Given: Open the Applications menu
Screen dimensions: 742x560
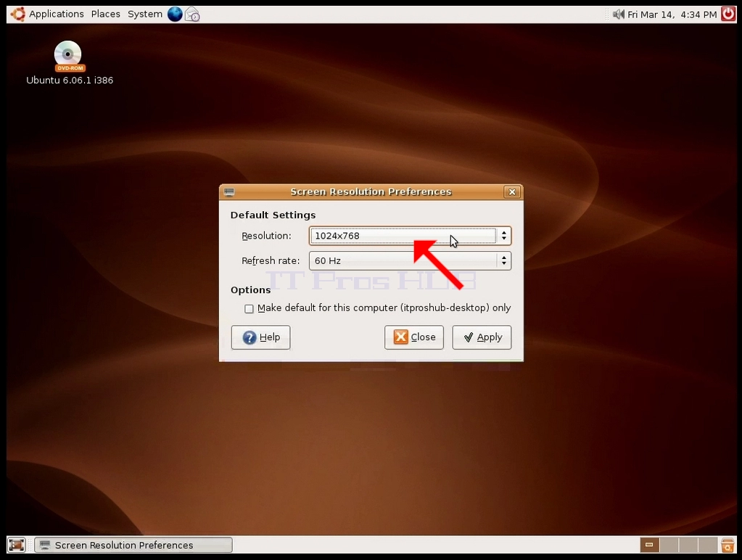Looking at the screenshot, I should pyautogui.click(x=57, y=15).
